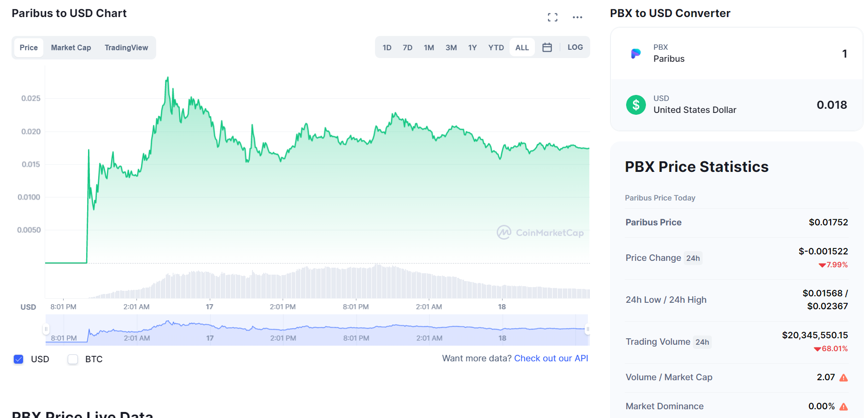
Task: Enable the BTC currency checkbox
Action: 73,359
